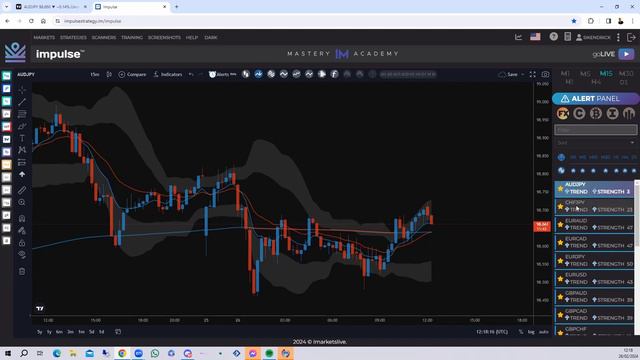Open Chrome from the Windows taskbar
Image resolution: width=640 pixels, height=360 pixels.
tap(122, 353)
